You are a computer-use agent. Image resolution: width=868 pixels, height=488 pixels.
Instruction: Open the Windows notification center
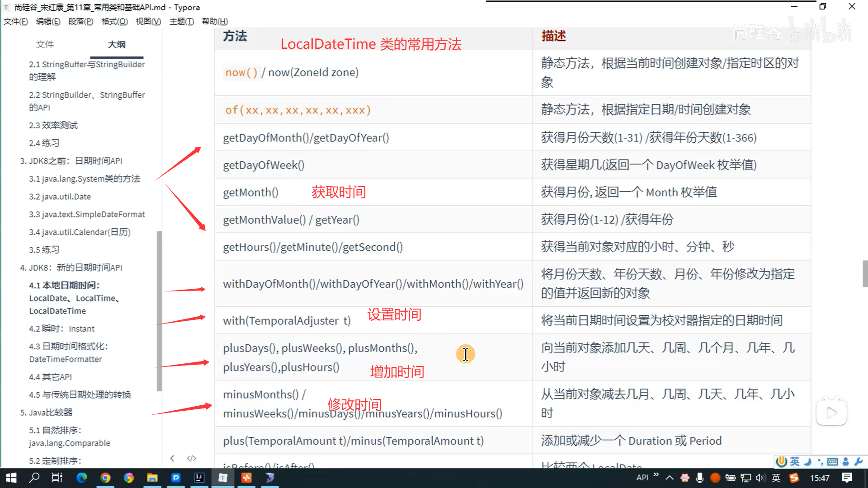click(847, 478)
